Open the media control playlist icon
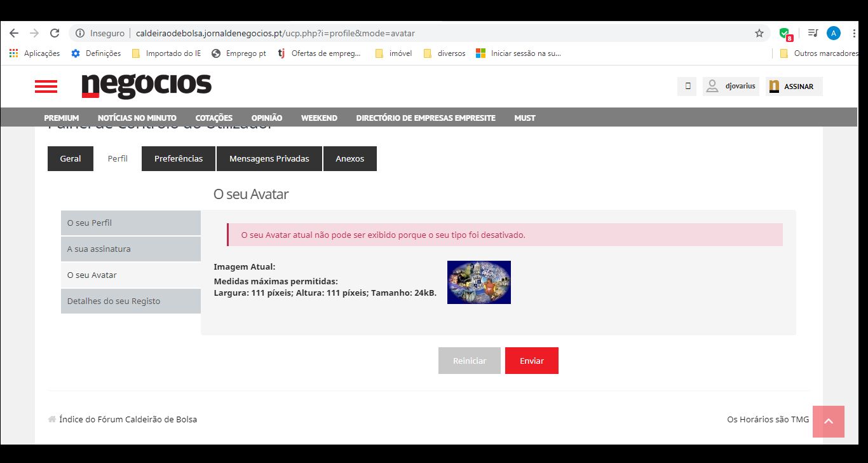Screen dimensions: 868x463 pyautogui.click(x=813, y=33)
